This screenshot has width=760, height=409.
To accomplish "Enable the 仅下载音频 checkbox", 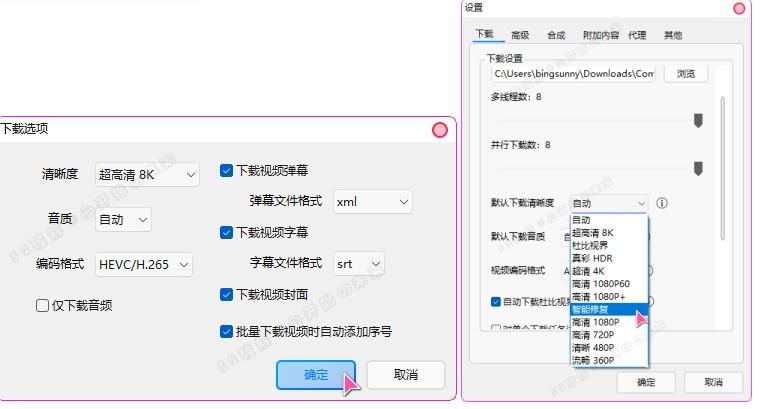I will 43,306.
